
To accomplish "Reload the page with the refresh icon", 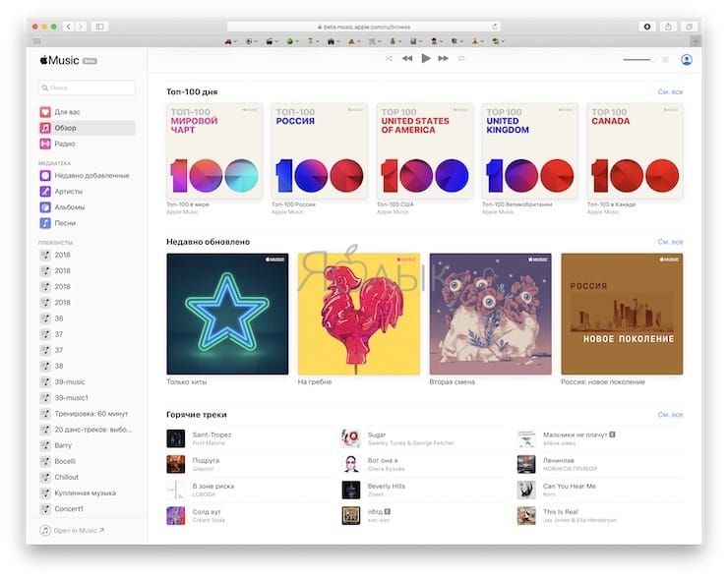I will 495,27.
